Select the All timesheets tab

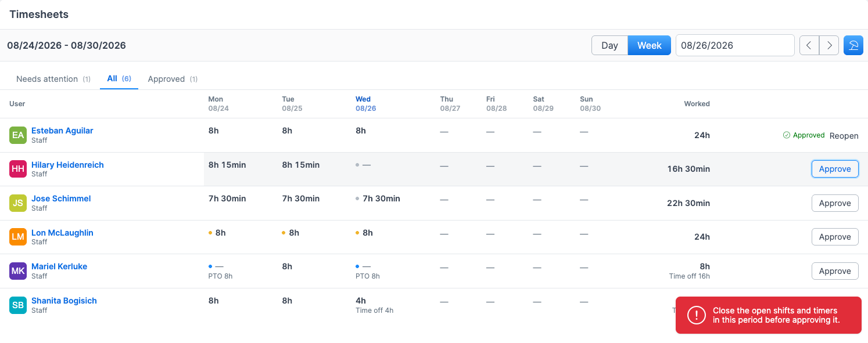(x=119, y=78)
